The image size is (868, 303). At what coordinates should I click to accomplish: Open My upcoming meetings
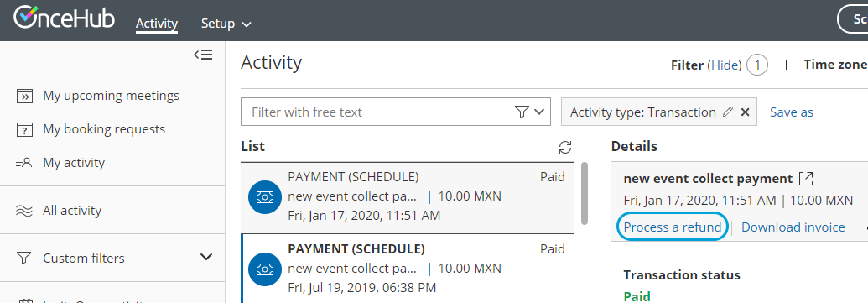click(112, 96)
